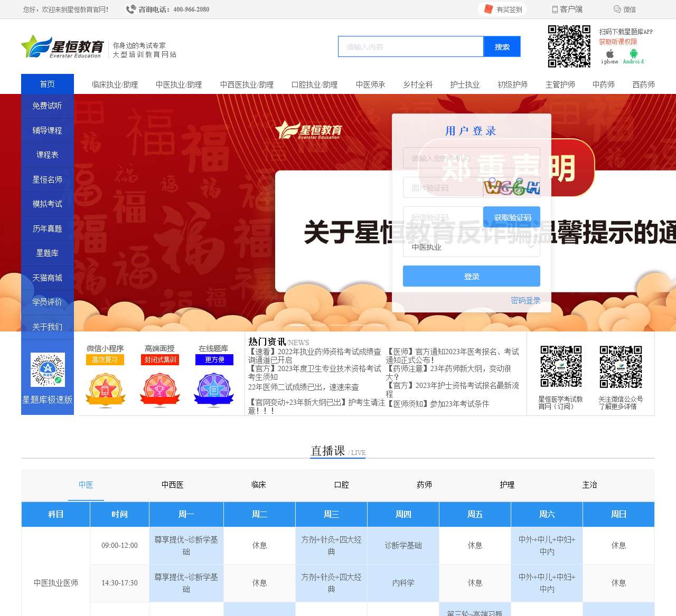Click the 密码登录 link
Image resolution: width=676 pixels, height=616 pixels.
pyautogui.click(x=525, y=300)
